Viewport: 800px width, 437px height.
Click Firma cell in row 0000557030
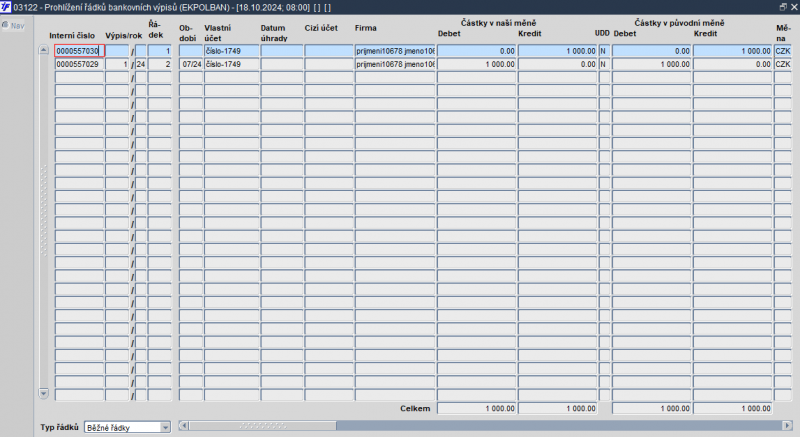(x=395, y=51)
